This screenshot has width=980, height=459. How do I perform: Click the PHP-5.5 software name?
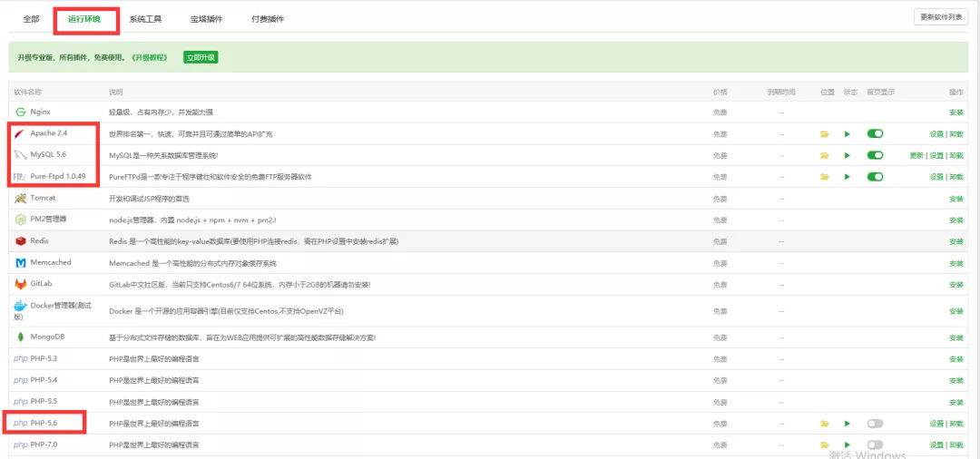tap(44, 402)
